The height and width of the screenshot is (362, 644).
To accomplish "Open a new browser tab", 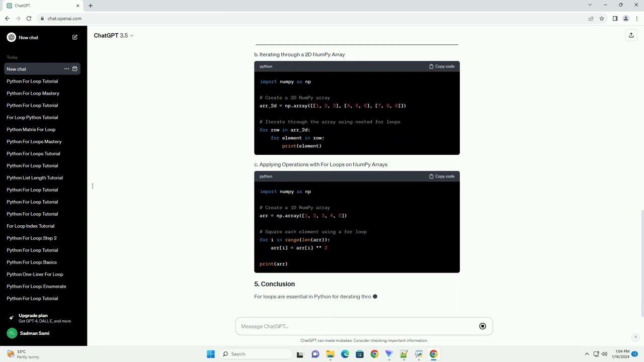I will (91, 6).
